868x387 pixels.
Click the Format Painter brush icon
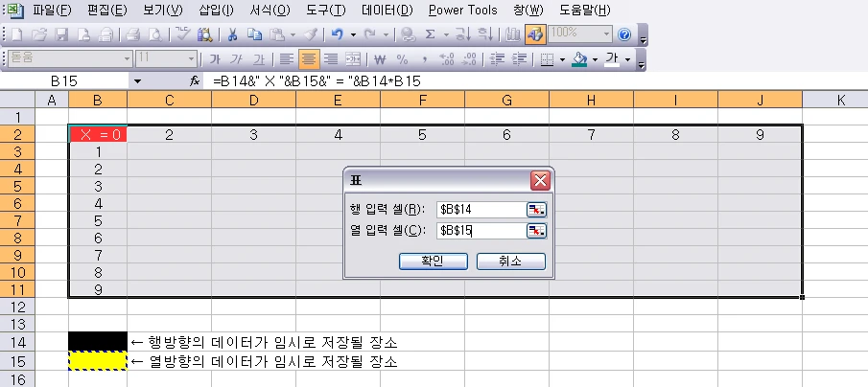[x=310, y=34]
